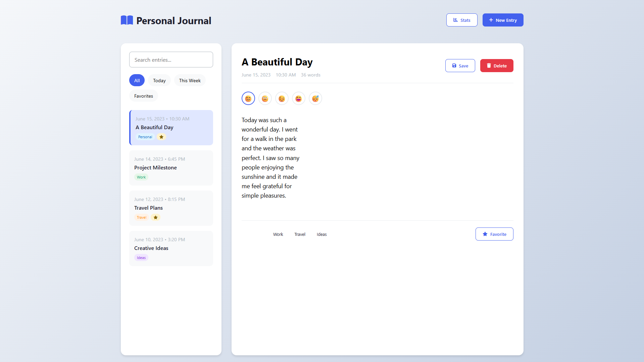Toggle the Ideas tag for this entry
Screen dimensions: 644x362
coord(321,235)
